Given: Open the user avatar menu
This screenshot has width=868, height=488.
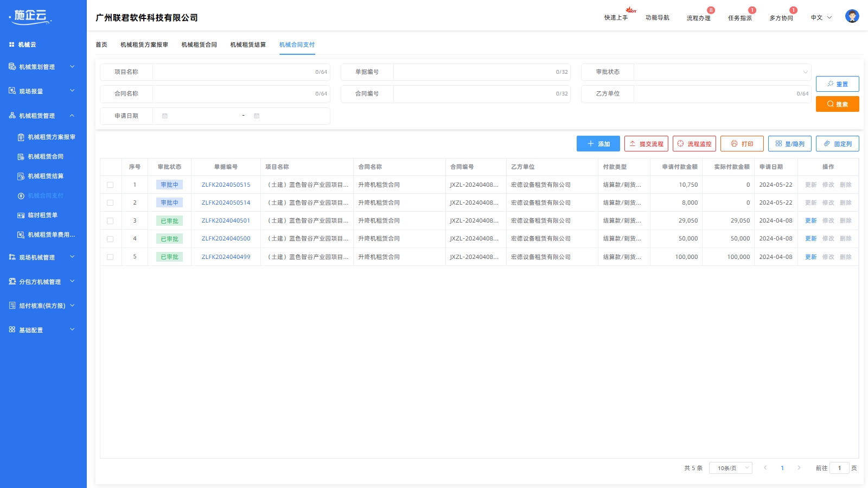Looking at the screenshot, I should (x=852, y=16).
